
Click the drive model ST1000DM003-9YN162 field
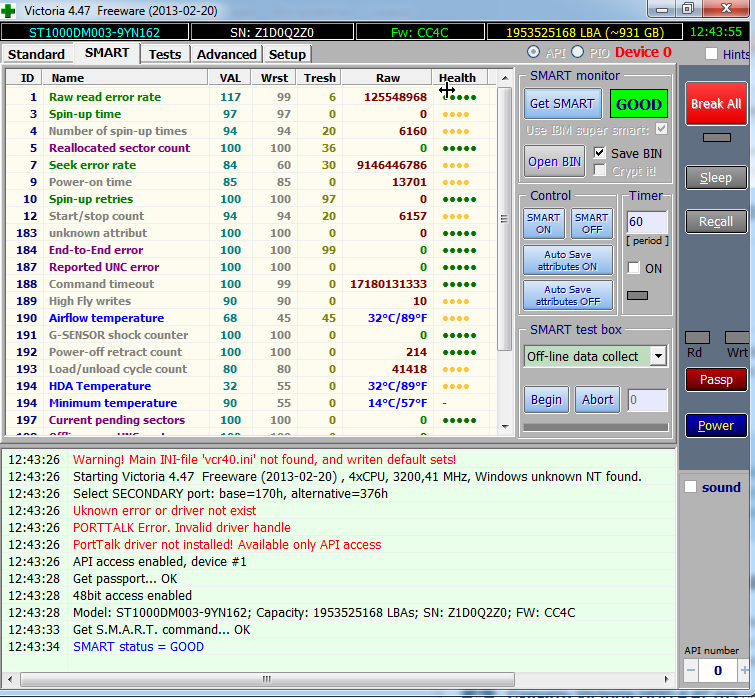click(x=94, y=32)
